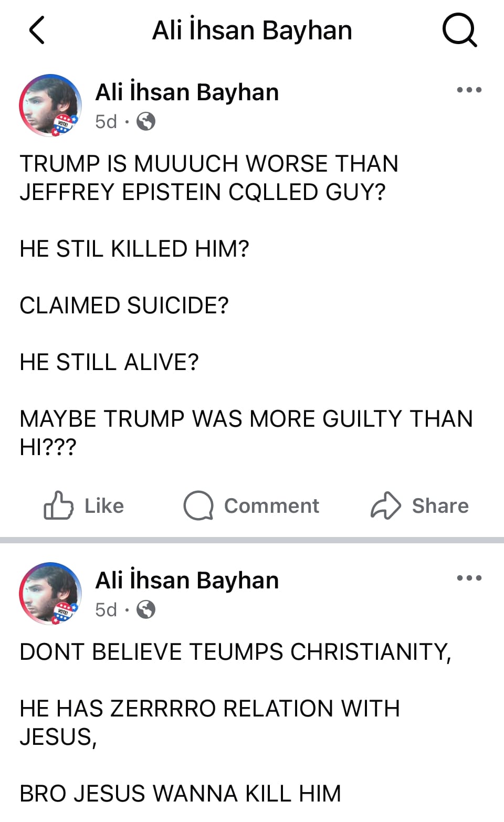Open the first post's three-dot options menu
The width and height of the screenshot is (504, 822).
[x=469, y=90]
